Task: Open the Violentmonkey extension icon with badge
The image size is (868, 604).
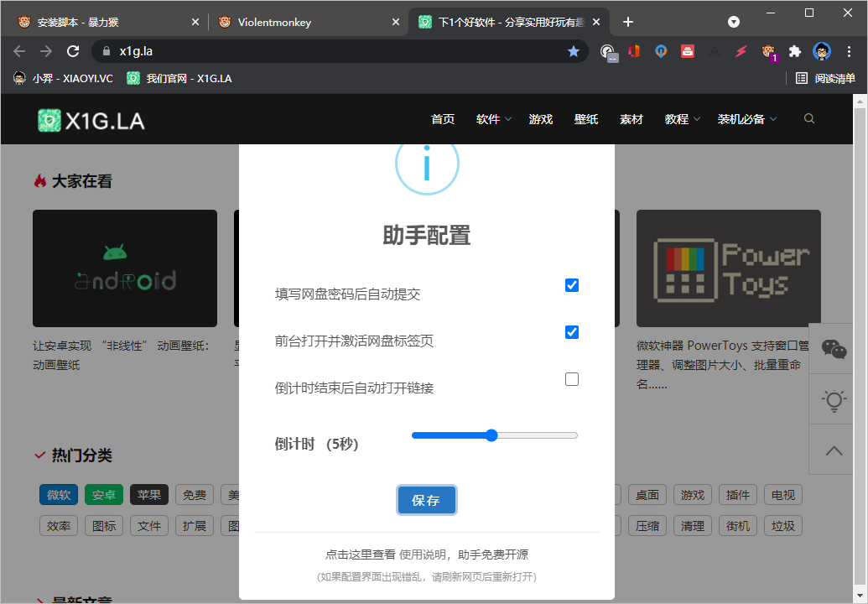Action: [x=768, y=52]
